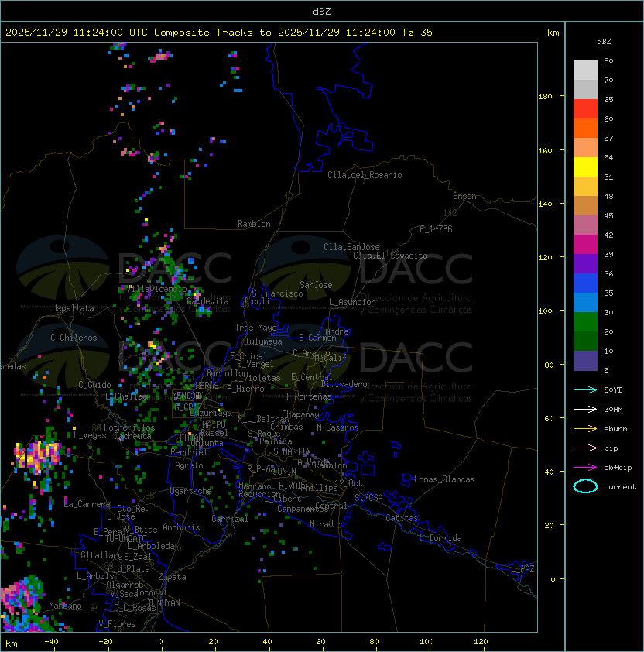The height and width of the screenshot is (652, 644).
Task: Click the '100' tick on the right km axis
Action: click(545, 311)
